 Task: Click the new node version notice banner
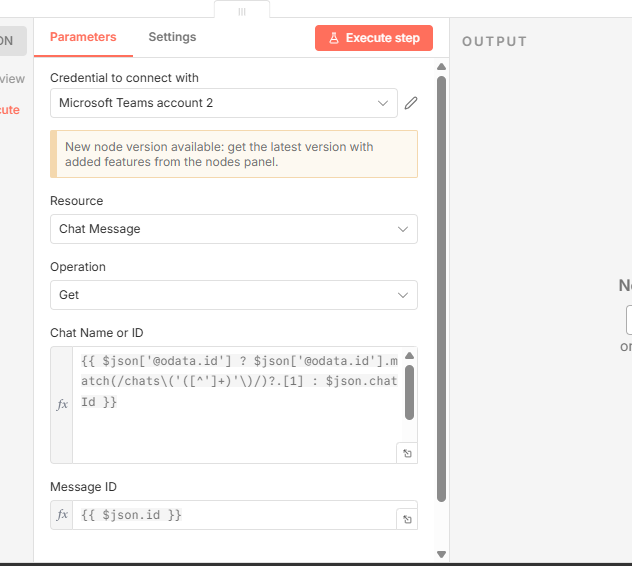tap(233, 154)
